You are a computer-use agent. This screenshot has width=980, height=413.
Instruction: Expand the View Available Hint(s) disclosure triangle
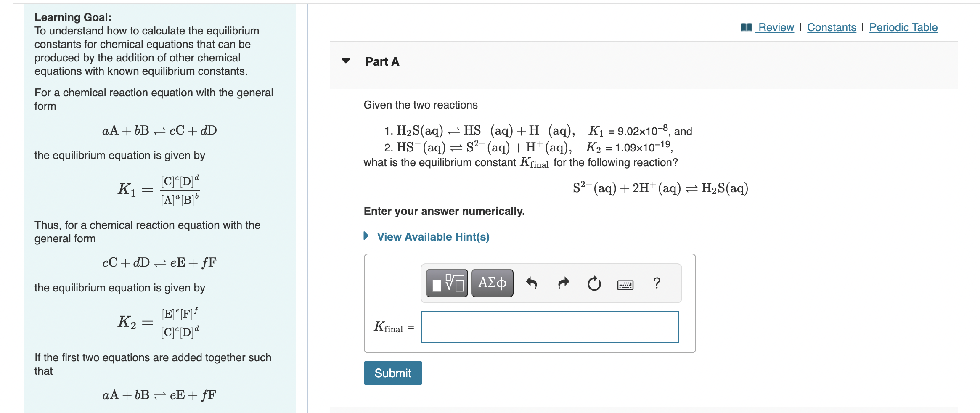pyautogui.click(x=366, y=236)
